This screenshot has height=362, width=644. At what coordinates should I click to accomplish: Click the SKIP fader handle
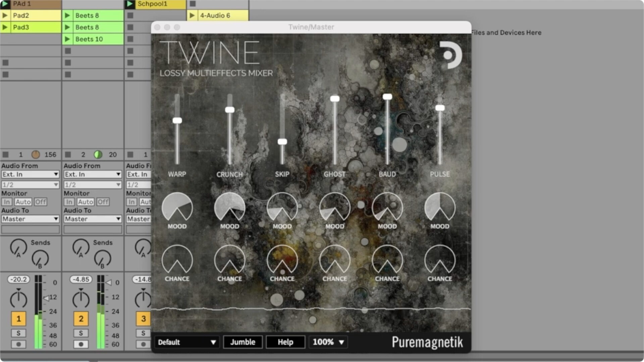point(282,142)
